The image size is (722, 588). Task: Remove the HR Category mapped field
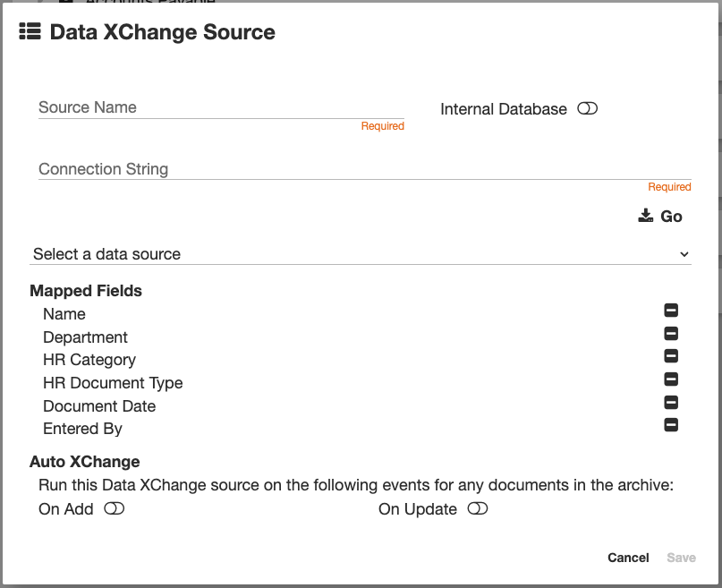(671, 356)
